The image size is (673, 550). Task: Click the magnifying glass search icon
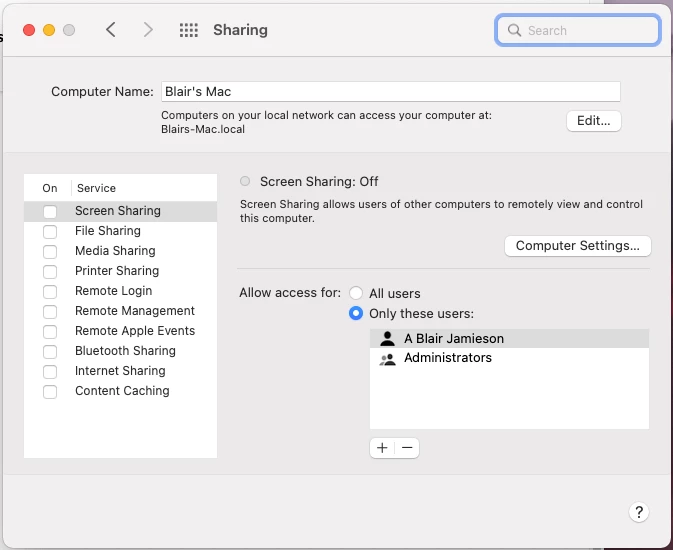(514, 30)
